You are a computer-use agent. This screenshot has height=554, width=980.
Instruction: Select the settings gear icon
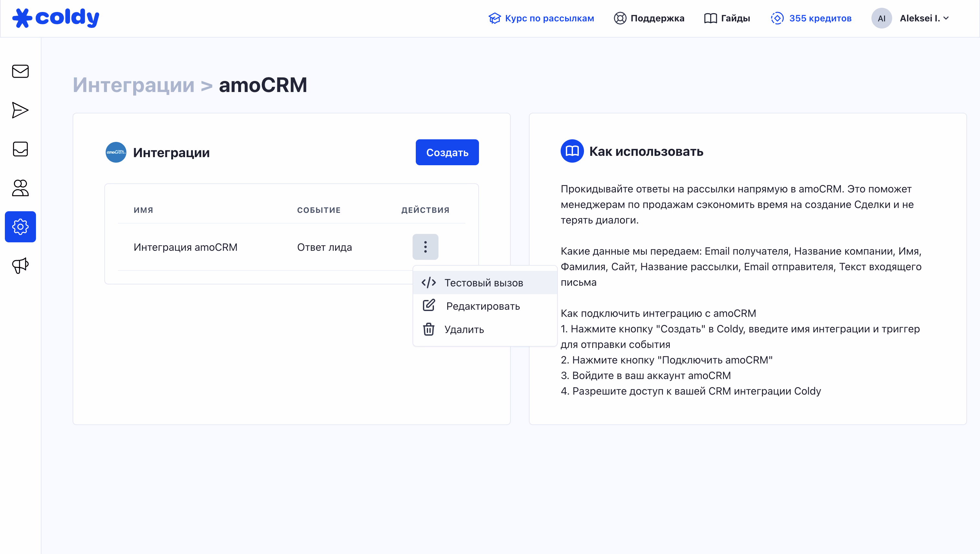[x=20, y=227]
